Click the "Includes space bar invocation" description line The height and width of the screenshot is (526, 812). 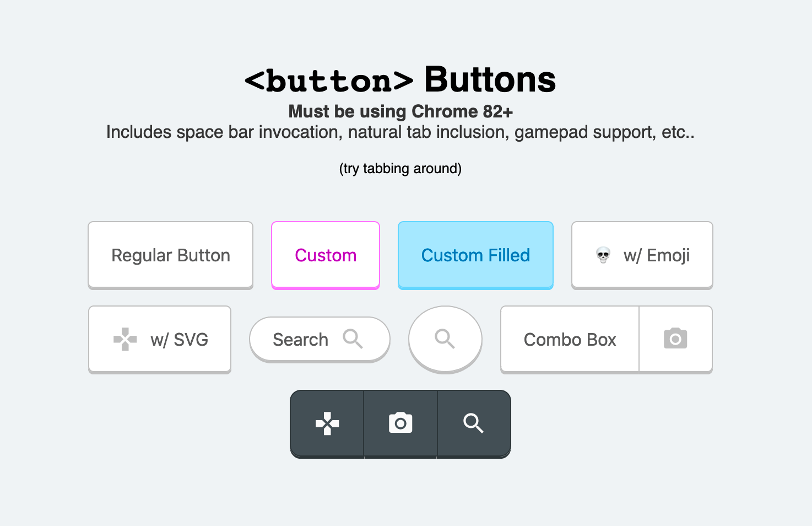(x=400, y=132)
